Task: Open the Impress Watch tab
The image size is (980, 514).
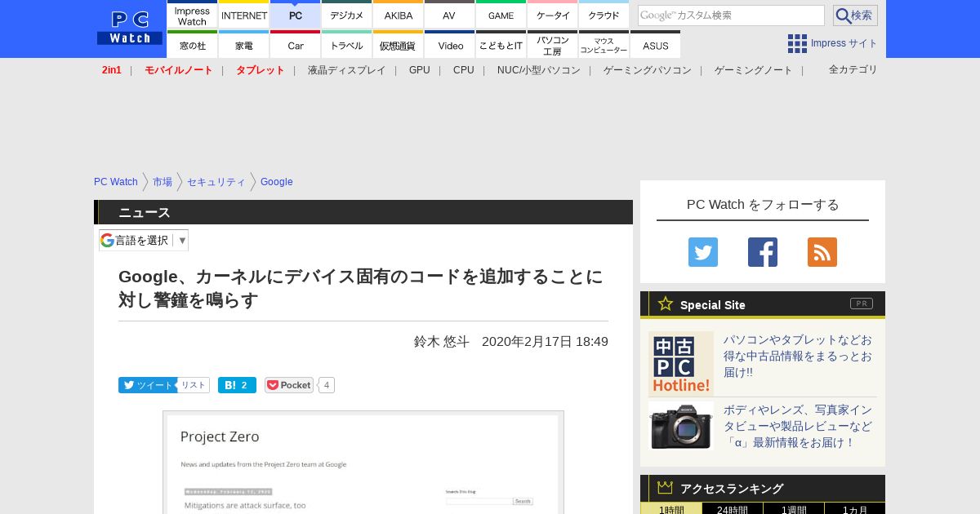Action: coord(192,15)
